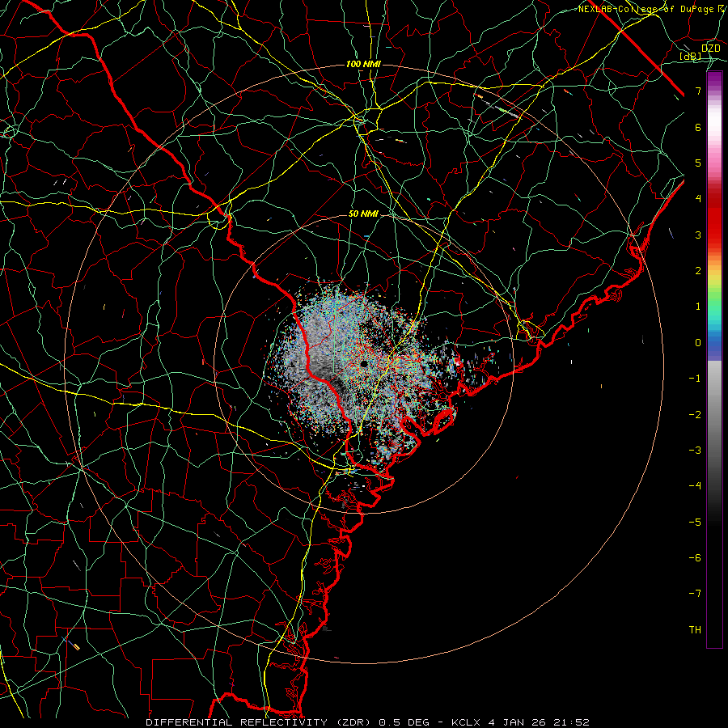Click the Differential Reflectivity KCLX caption text
The height and width of the screenshot is (728, 728).
coord(368,722)
